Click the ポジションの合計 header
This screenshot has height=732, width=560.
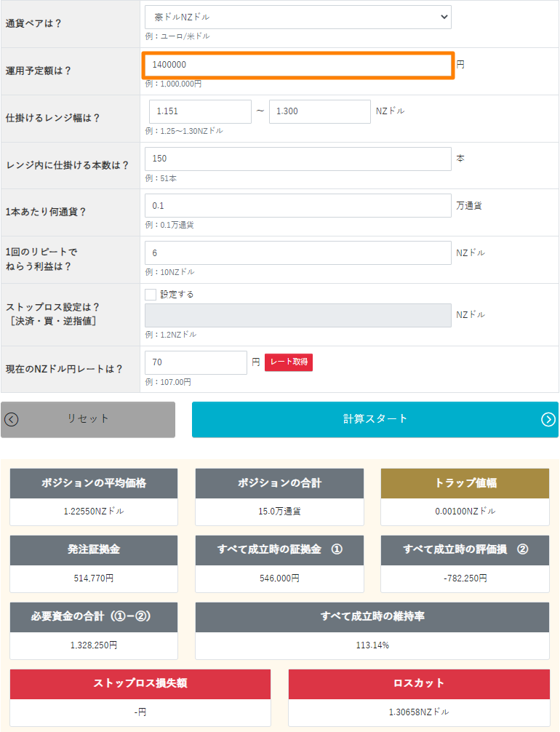[279, 483]
